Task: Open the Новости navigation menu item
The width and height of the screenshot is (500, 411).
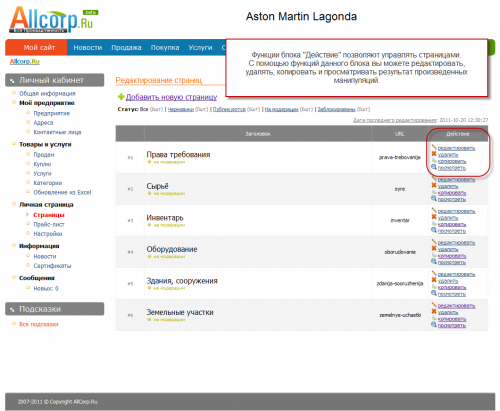Action: point(88,48)
